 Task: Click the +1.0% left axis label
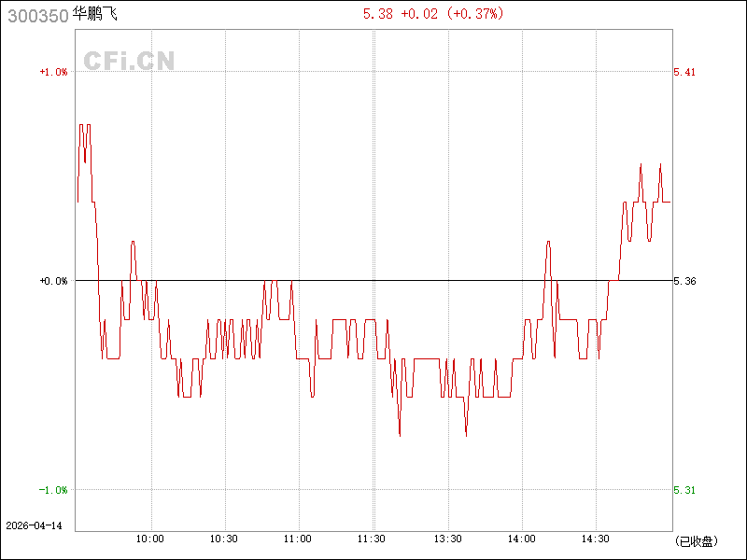[52, 72]
